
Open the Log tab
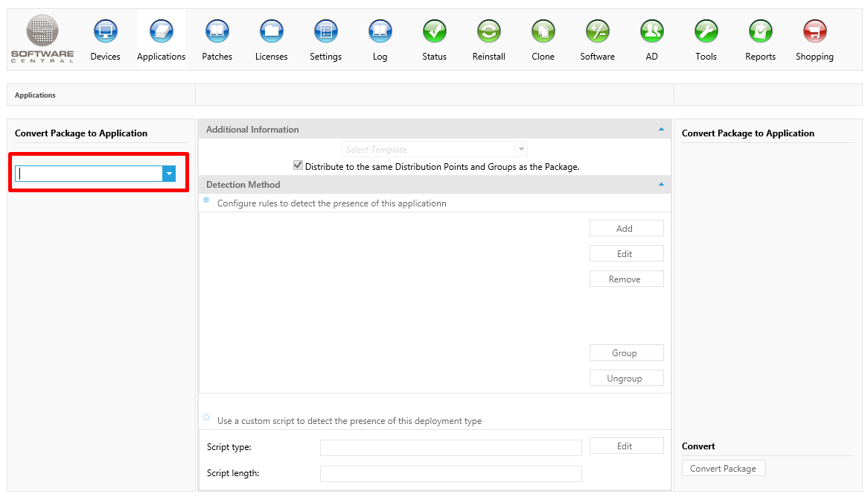[380, 40]
